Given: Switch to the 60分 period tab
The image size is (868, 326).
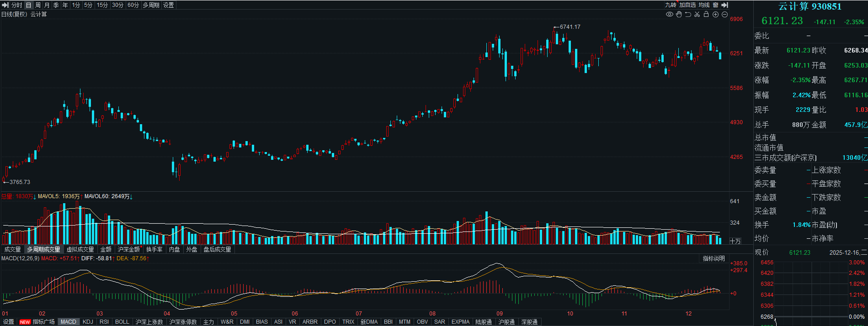Looking at the screenshot, I should (x=133, y=5).
